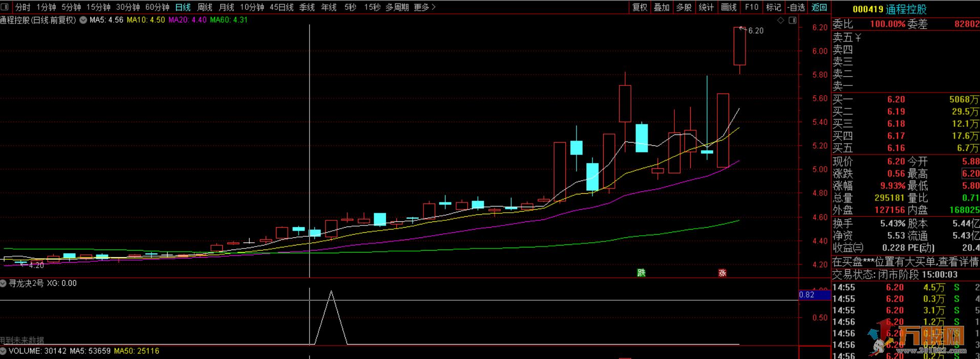Click the 涨幅 9.93% value
The image size is (980, 359).
pyautogui.click(x=892, y=186)
